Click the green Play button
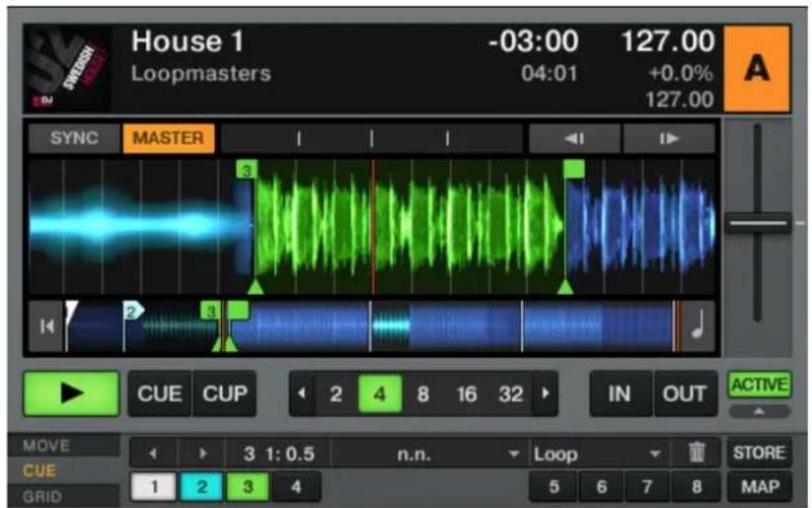Viewport: 812px width, 508px height. tap(71, 394)
